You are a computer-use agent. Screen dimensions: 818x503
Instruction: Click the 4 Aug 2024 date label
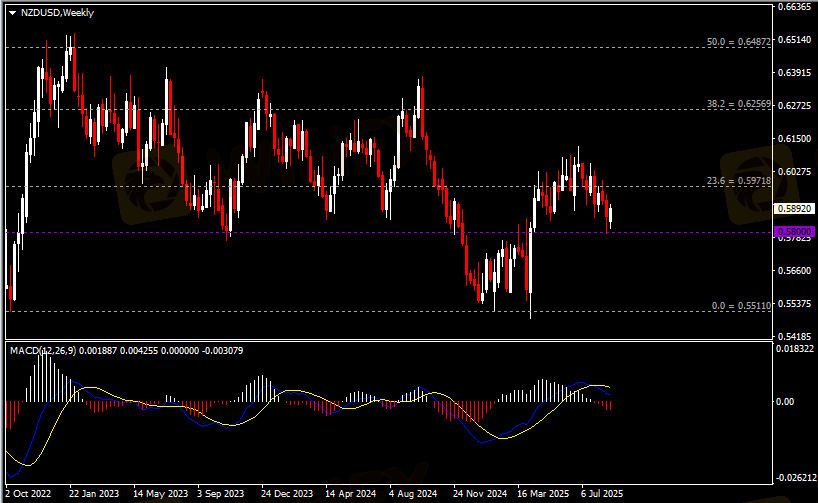point(413,494)
